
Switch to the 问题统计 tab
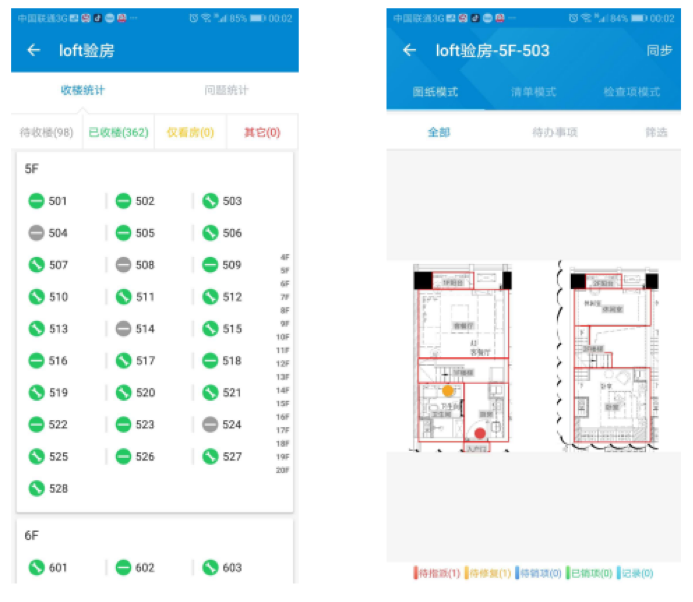226,90
